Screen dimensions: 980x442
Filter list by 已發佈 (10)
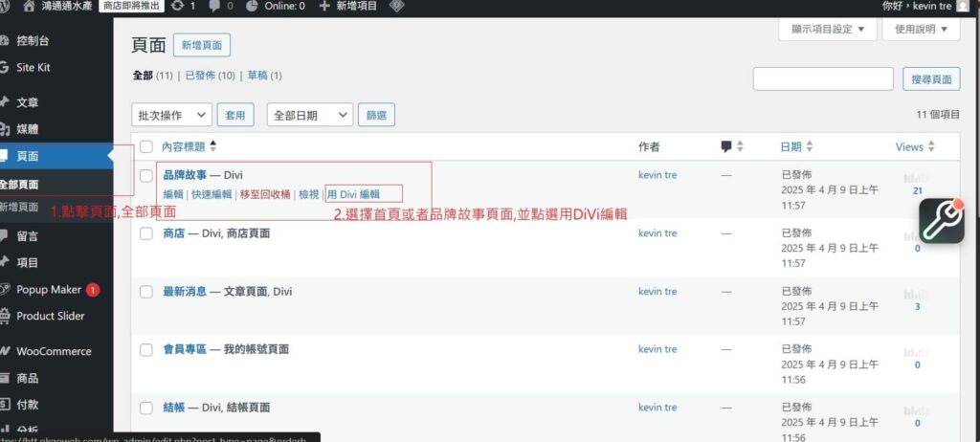[x=210, y=76]
